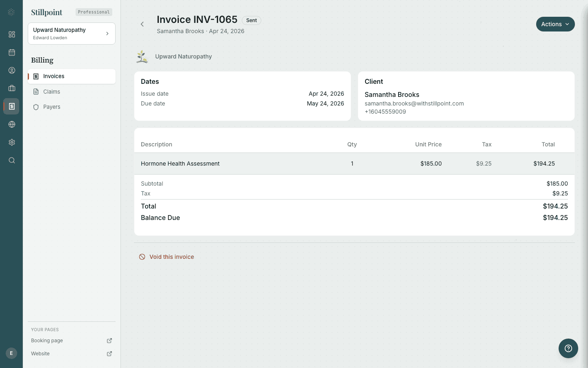Click the Unit Price column header
The image size is (588, 368).
(x=428, y=144)
